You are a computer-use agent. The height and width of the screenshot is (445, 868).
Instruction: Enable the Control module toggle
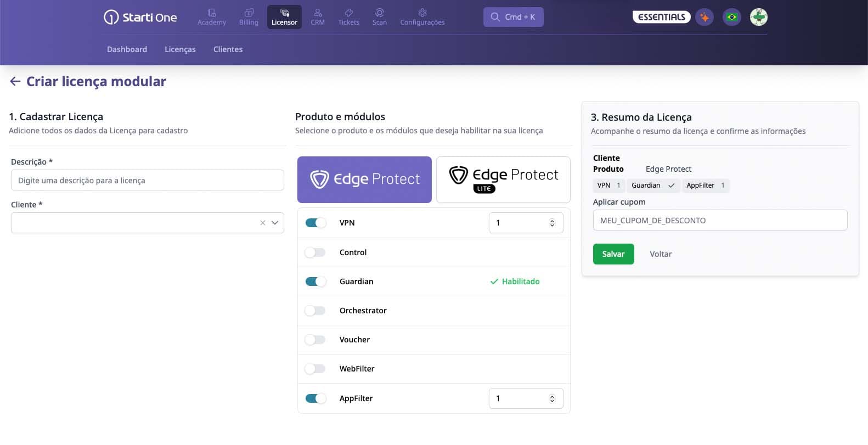315,252
